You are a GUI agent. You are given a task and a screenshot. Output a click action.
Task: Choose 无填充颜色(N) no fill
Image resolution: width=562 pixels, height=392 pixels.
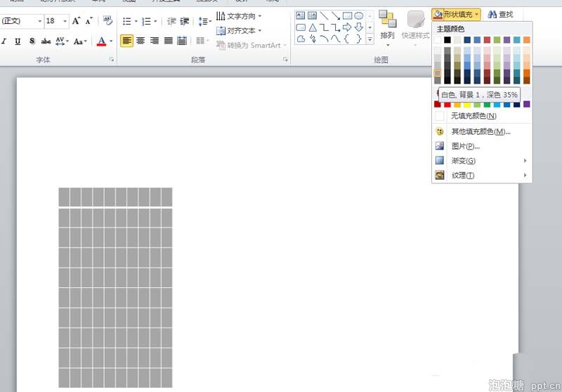[482, 116]
